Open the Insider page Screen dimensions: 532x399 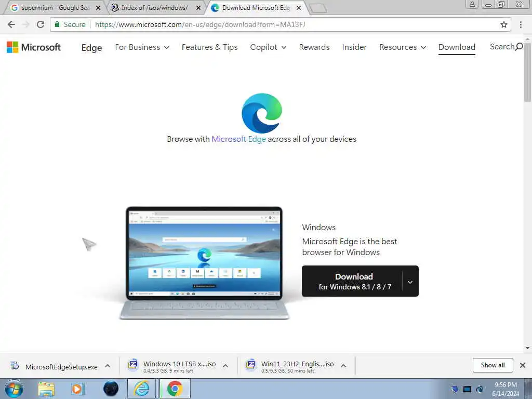[354, 47]
